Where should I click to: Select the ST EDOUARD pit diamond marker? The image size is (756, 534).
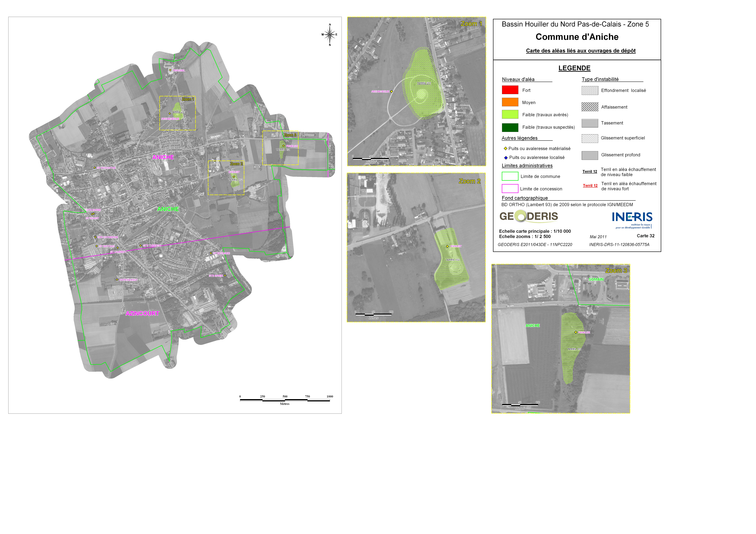(211, 253)
